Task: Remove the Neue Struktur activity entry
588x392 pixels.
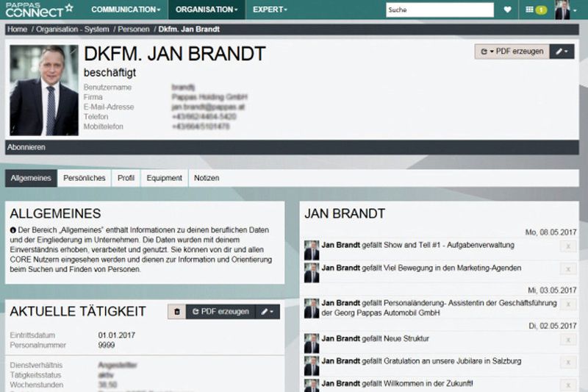Action: click(x=568, y=340)
